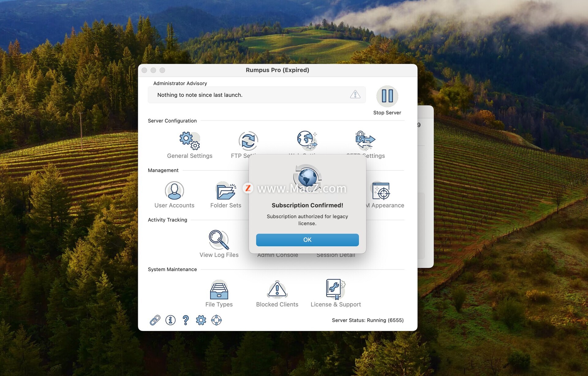Click the Administrator Advisory heading
The image size is (588, 376).
point(180,83)
